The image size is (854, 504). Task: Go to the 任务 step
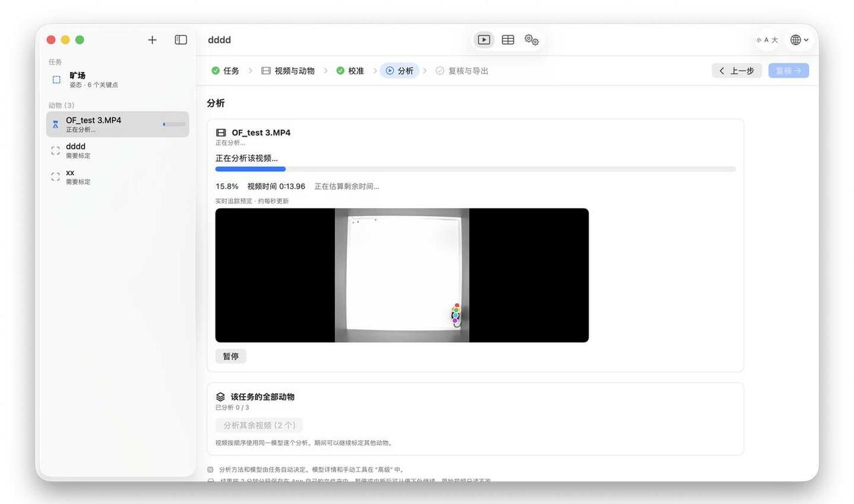pyautogui.click(x=226, y=71)
